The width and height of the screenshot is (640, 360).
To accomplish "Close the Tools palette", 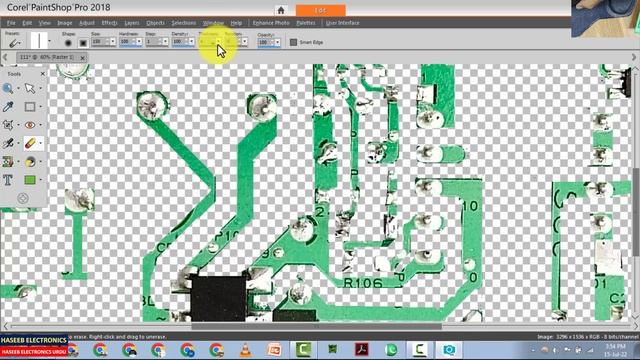I will coord(43,74).
